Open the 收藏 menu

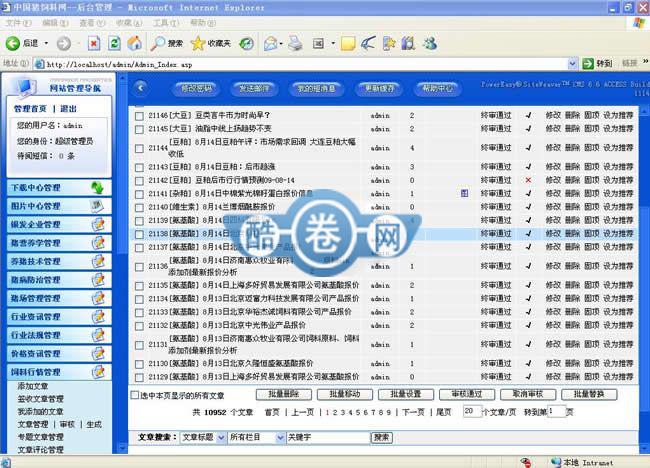tap(129, 23)
